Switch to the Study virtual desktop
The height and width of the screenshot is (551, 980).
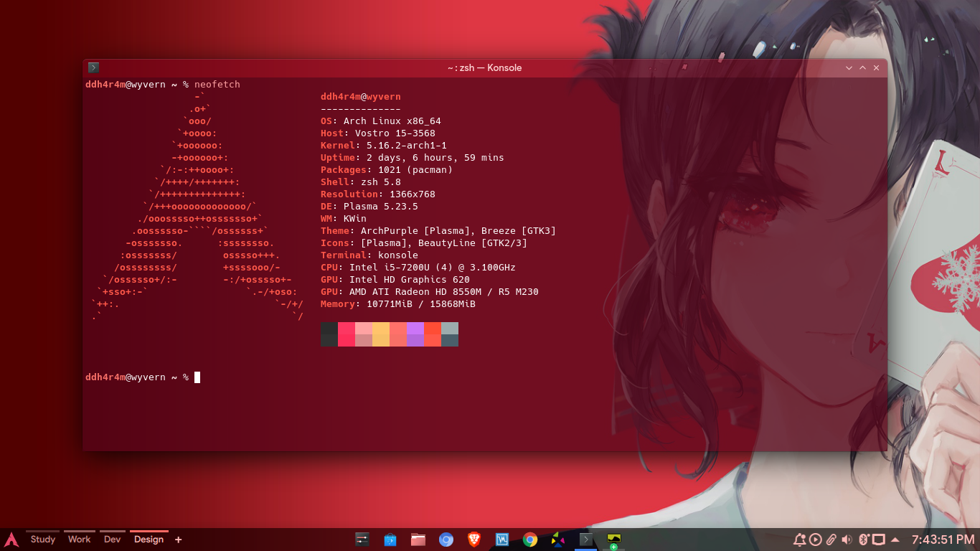tap(43, 540)
